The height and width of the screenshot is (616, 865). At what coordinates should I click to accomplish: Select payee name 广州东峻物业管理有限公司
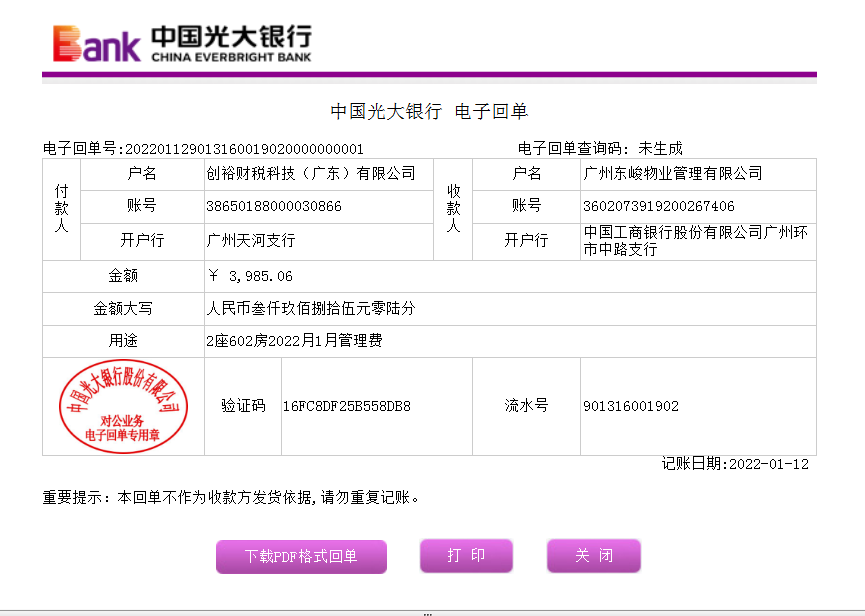click(x=672, y=174)
